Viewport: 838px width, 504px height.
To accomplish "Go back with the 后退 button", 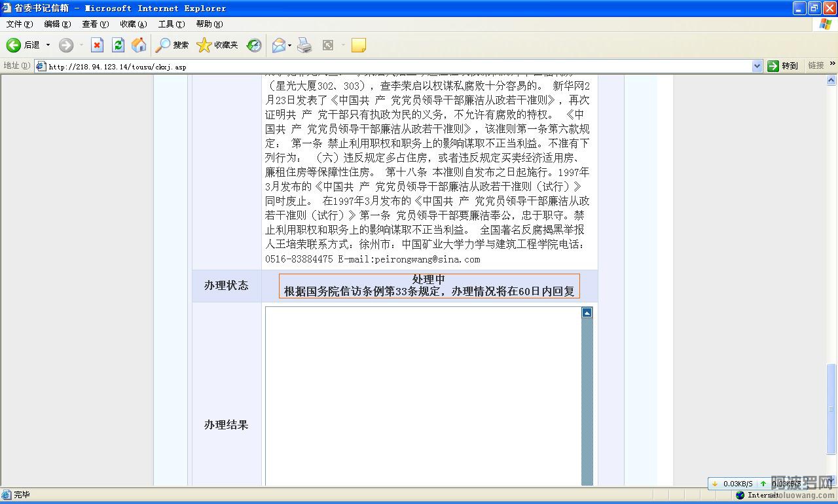I will (24, 45).
